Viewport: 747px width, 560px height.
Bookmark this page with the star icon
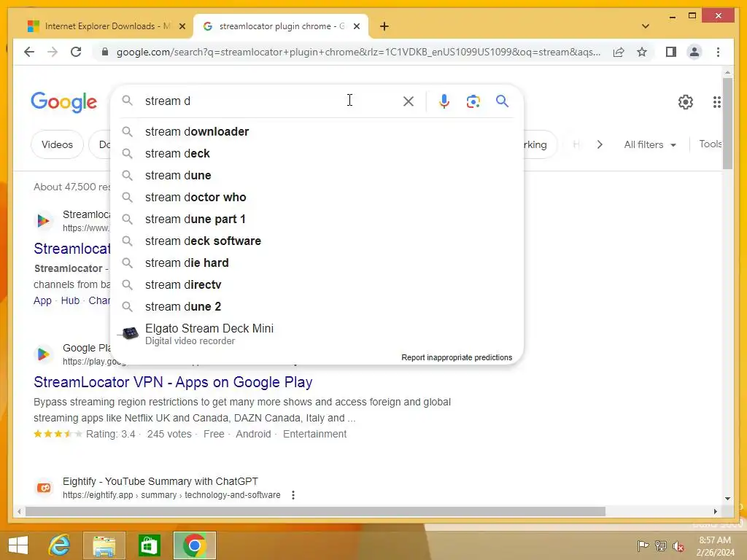click(642, 52)
